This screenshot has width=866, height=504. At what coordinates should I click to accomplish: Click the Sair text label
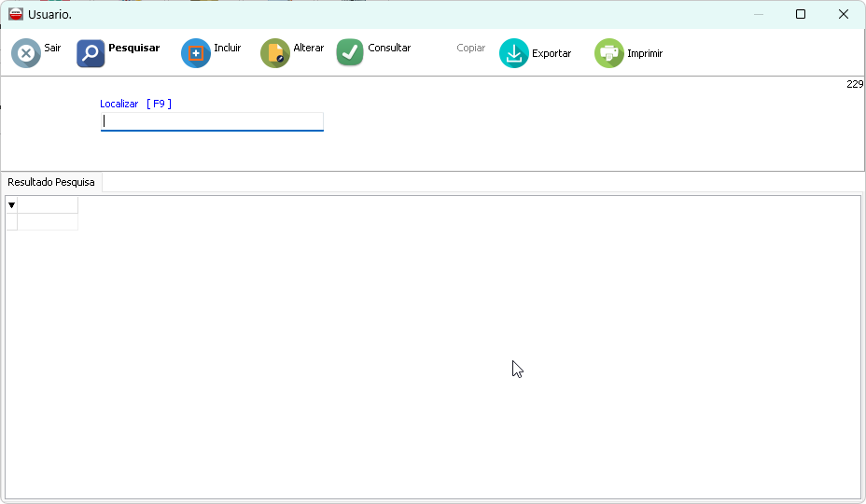click(x=52, y=48)
